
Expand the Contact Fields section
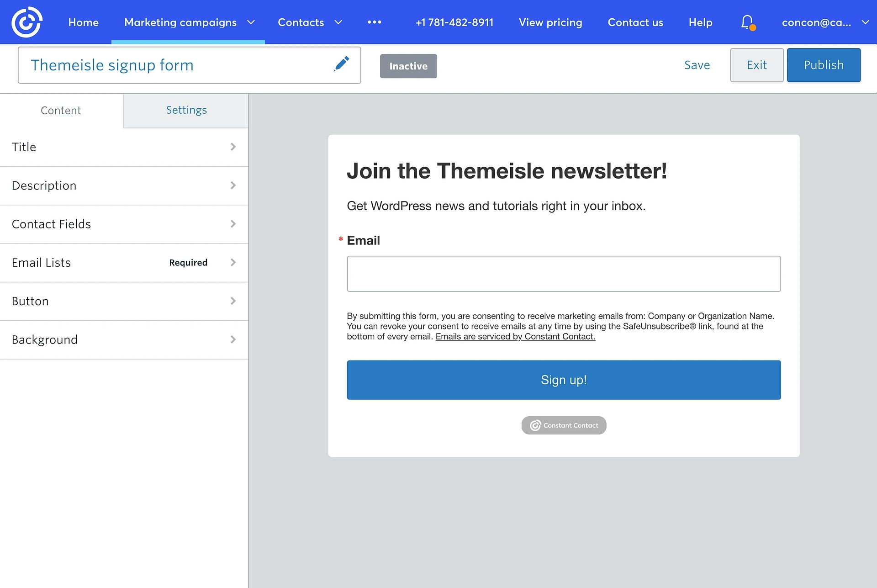pyautogui.click(x=124, y=224)
